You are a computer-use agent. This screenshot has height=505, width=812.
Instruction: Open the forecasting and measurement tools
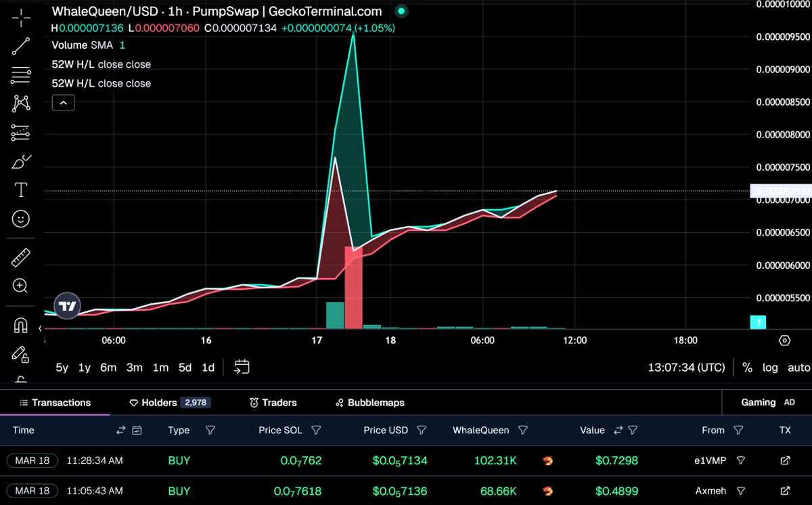(x=21, y=133)
